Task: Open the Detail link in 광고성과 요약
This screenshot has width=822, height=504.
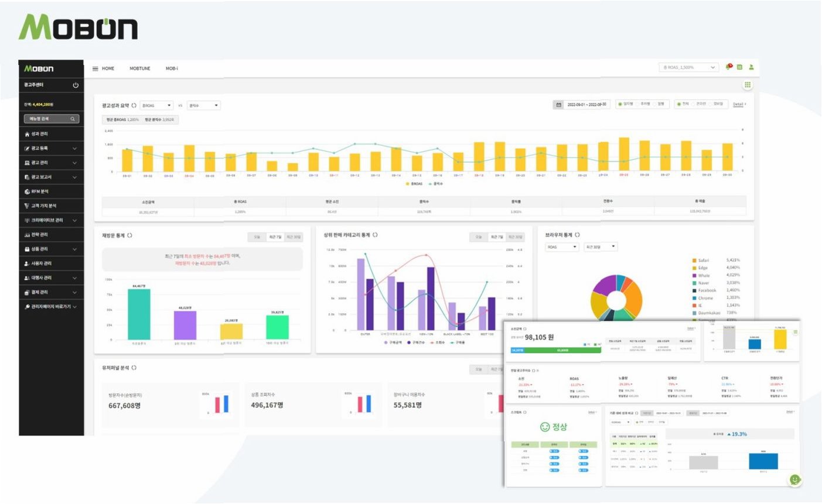Action: coord(739,105)
